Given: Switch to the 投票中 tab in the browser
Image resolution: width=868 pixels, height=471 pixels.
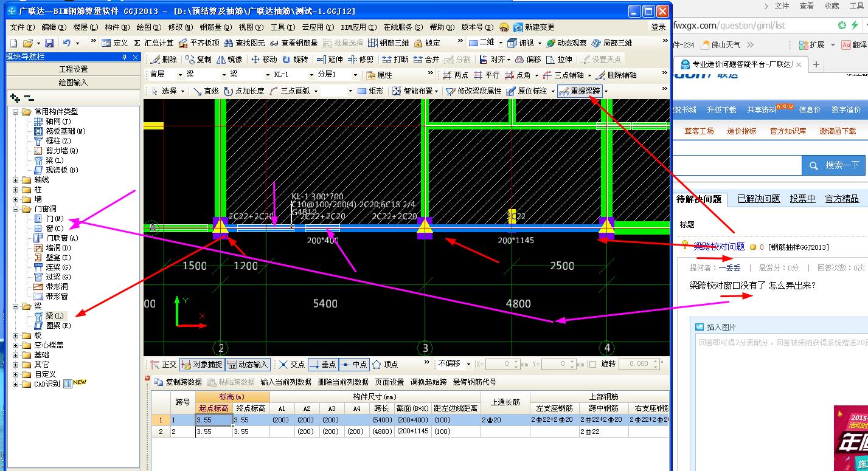Looking at the screenshot, I should [x=802, y=199].
